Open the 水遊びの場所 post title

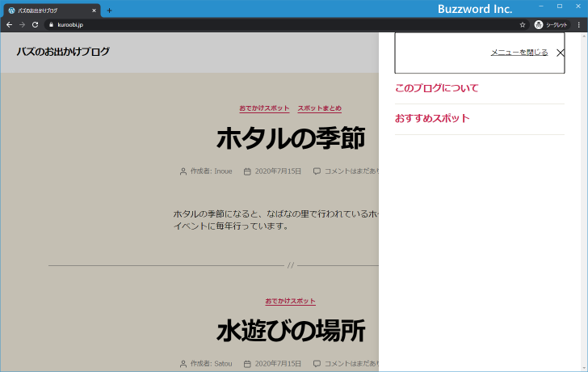(291, 331)
